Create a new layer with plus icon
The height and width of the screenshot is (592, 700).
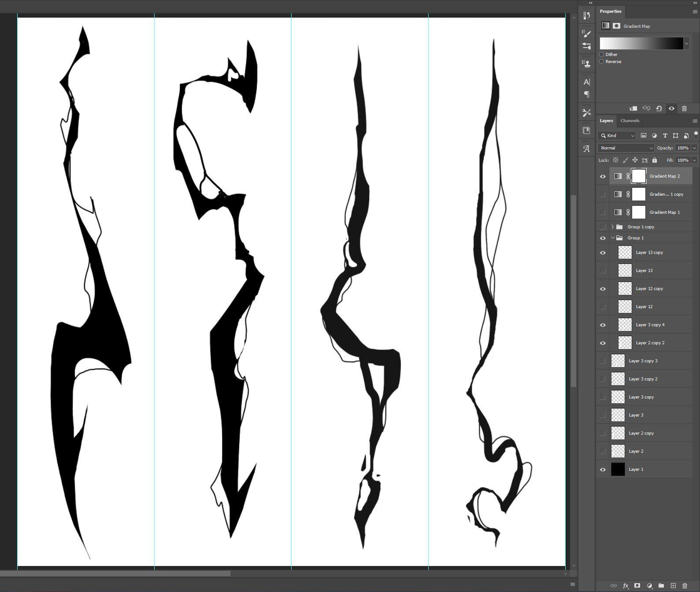673,586
